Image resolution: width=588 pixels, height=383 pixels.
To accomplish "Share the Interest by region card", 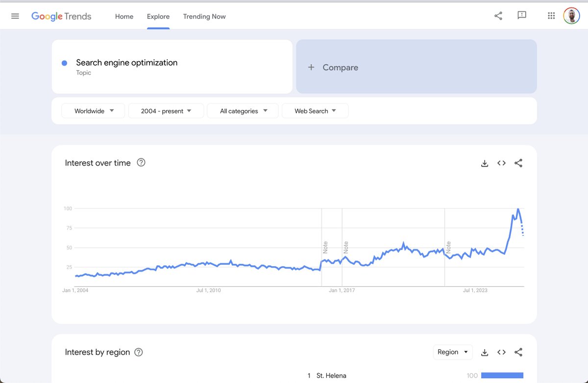I will coord(518,352).
